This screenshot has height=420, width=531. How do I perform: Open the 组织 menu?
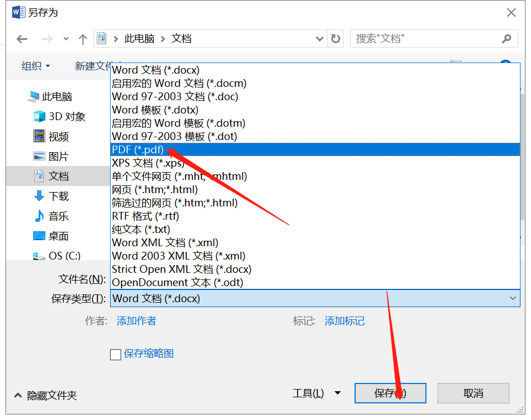35,66
